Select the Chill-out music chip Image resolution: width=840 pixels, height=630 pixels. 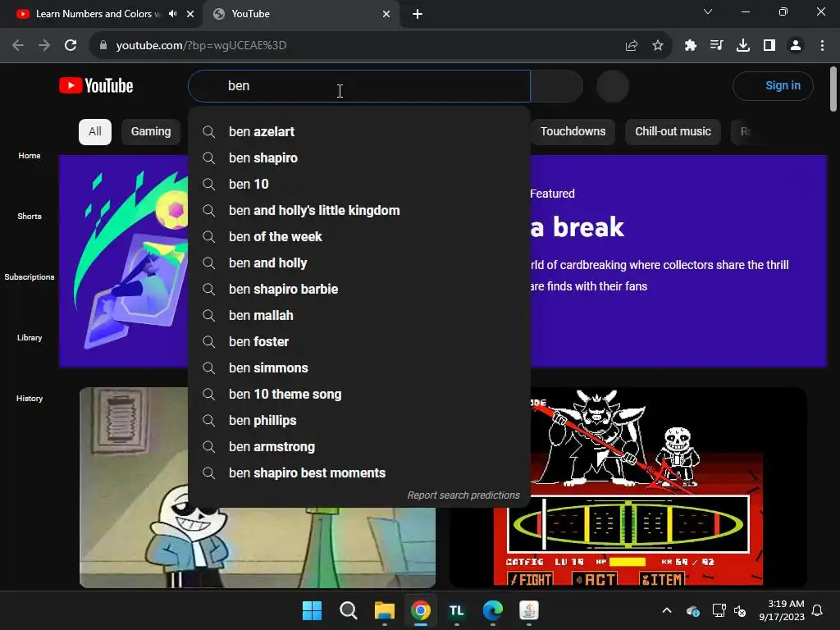click(673, 132)
